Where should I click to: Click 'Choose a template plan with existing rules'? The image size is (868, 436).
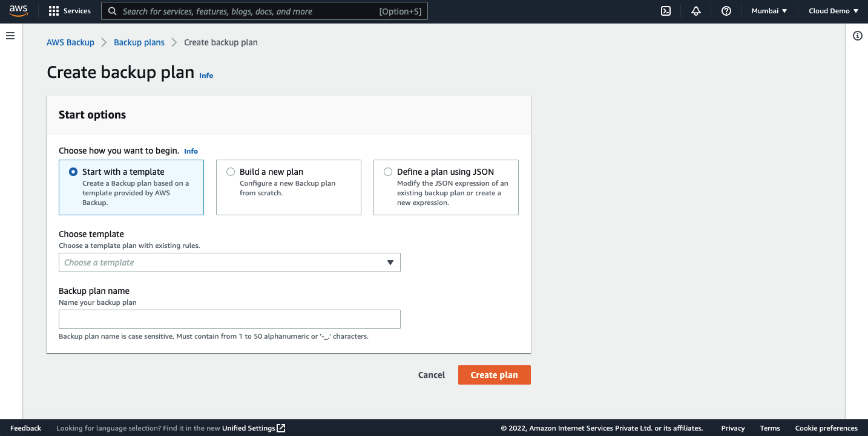(x=130, y=246)
